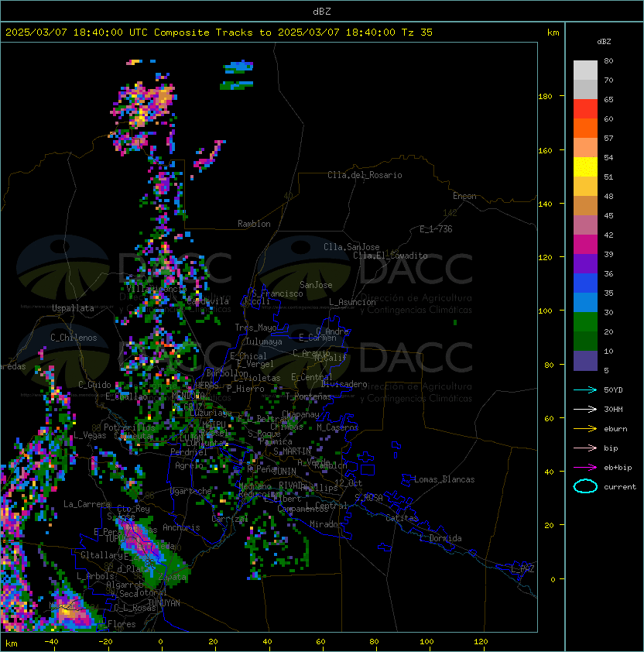
Task: Click the -40 km horizontal axis tick
Action: coord(51,642)
